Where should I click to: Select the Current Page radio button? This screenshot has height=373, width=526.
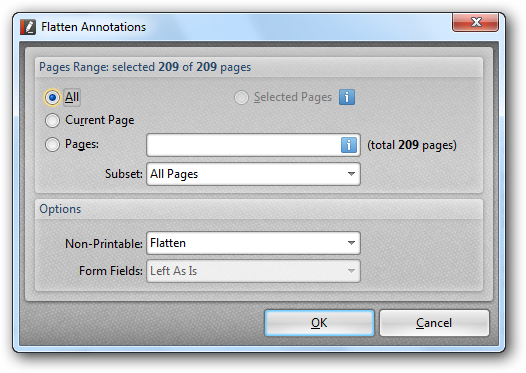point(52,120)
